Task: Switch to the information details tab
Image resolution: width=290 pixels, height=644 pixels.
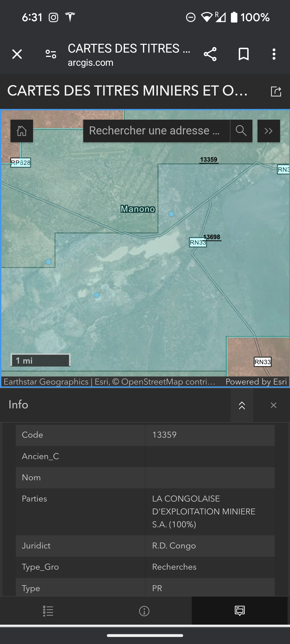Action: click(144, 611)
